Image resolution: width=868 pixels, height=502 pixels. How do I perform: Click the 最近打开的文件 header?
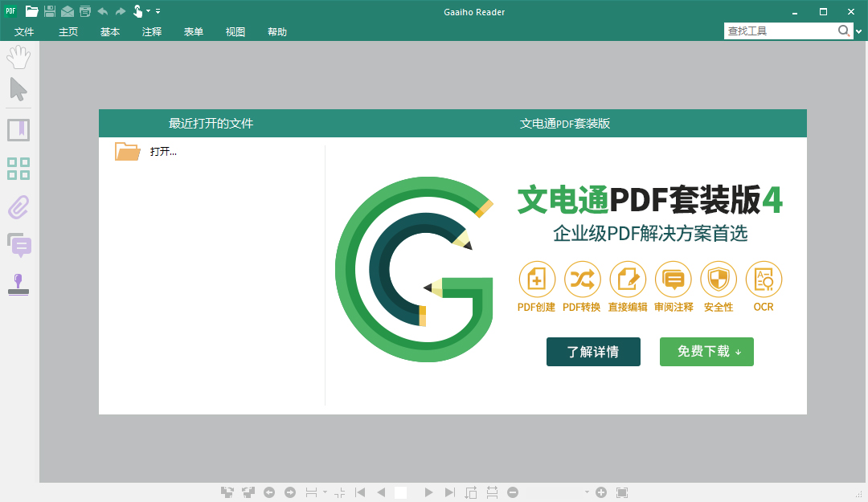click(211, 124)
